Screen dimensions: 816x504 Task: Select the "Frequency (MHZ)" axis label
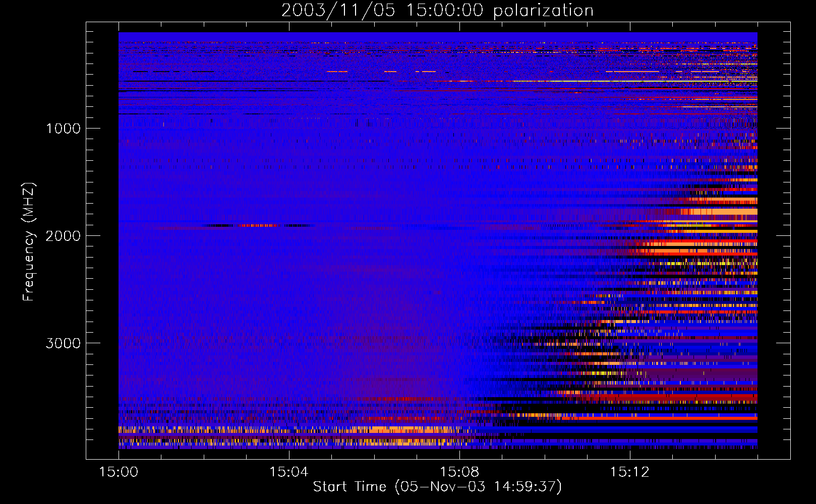(x=29, y=242)
